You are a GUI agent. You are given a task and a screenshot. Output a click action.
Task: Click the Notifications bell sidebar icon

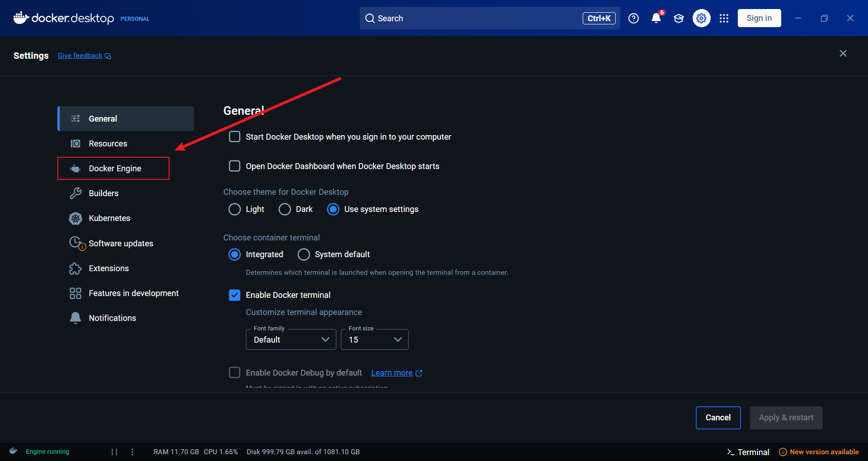click(x=75, y=318)
